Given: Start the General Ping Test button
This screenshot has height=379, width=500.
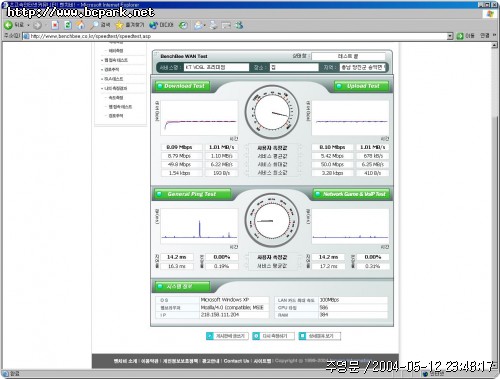Looking at the screenshot, I should 192,194.
